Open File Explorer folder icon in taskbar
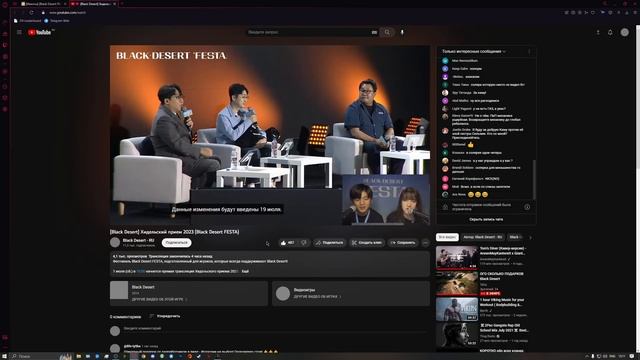This screenshot has height=360, width=640. (79, 356)
